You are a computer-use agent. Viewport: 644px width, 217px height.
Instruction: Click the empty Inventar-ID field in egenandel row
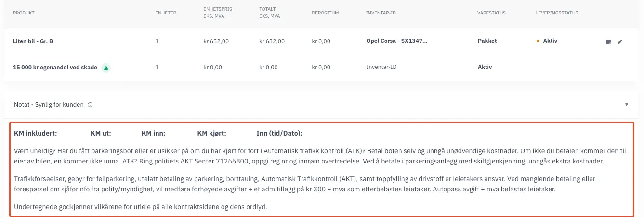click(381, 68)
